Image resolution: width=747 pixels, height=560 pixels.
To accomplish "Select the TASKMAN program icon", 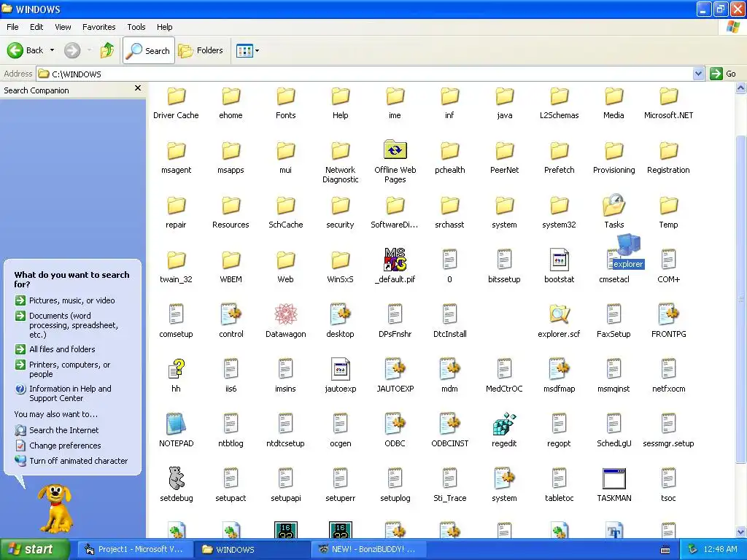I will [x=614, y=478].
